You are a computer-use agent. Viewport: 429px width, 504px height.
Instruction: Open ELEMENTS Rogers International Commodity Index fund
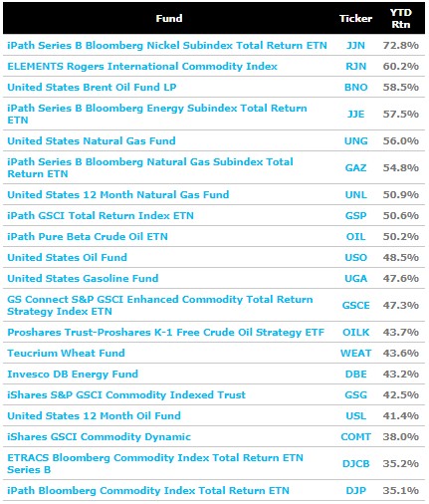(x=142, y=66)
